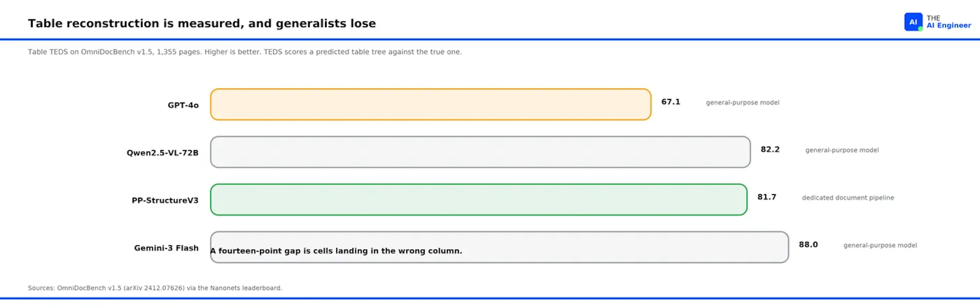Viewport: 980px width, 308px height.
Task: Click the PP-StructureV3 label
Action: point(165,200)
